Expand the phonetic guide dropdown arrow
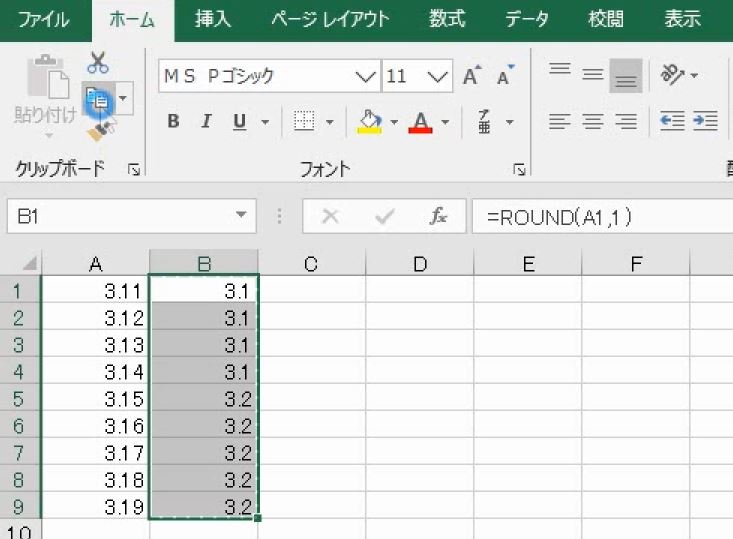 click(510, 122)
